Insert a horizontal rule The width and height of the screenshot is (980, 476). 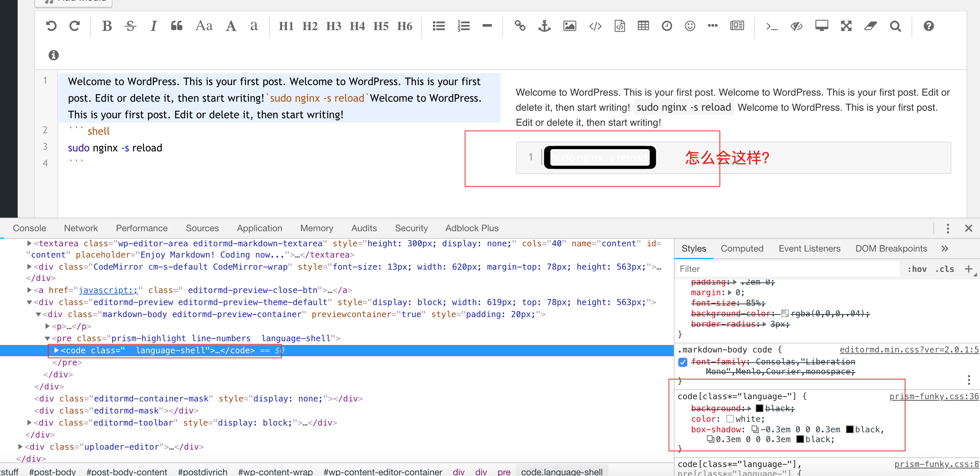point(487,26)
